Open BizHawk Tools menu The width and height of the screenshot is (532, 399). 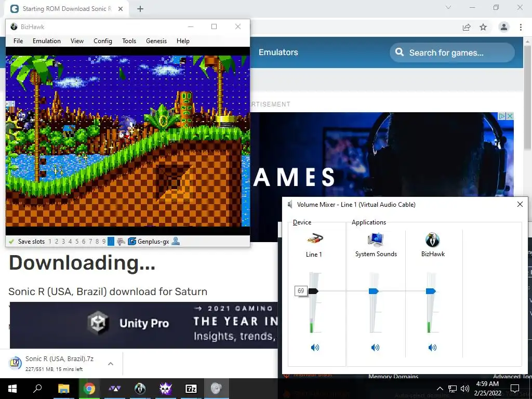click(129, 41)
